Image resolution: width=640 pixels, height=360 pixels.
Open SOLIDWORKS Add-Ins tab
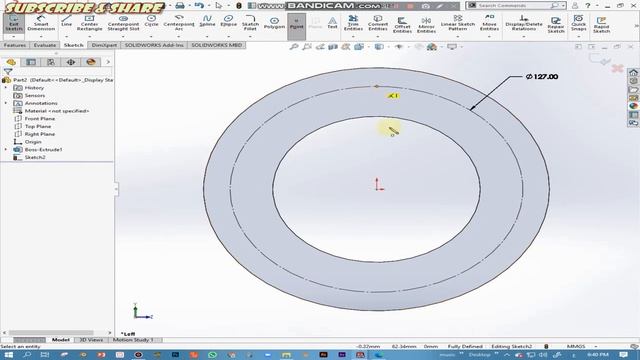(154, 45)
